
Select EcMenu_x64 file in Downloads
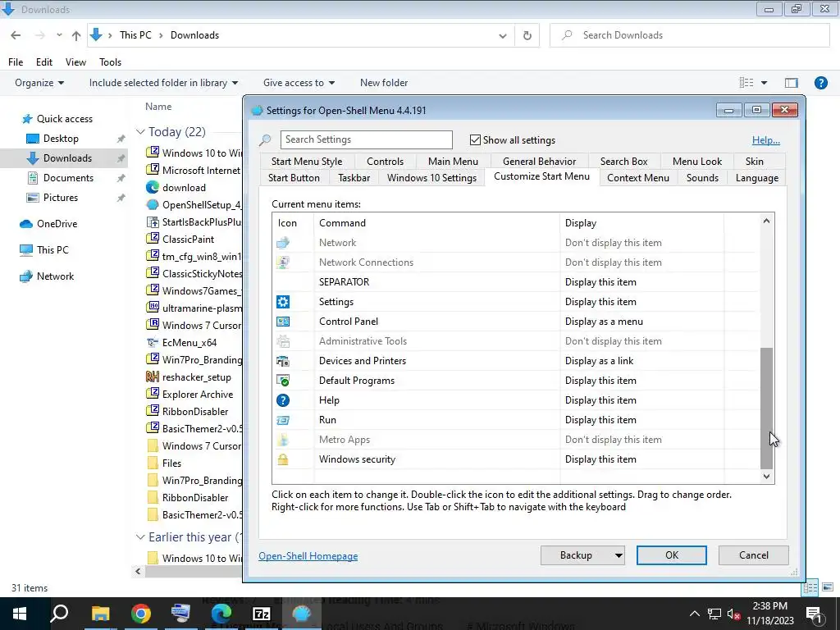click(x=182, y=343)
